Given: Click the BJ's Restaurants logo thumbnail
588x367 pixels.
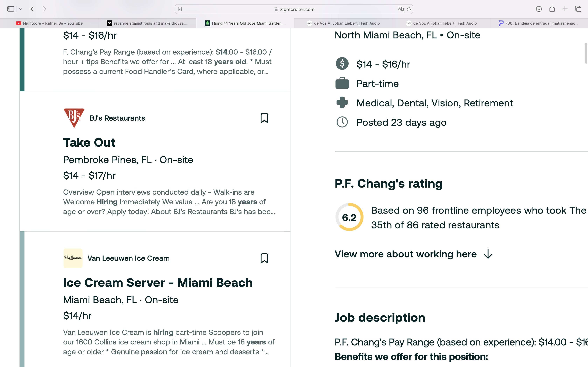Looking at the screenshot, I should (x=74, y=118).
